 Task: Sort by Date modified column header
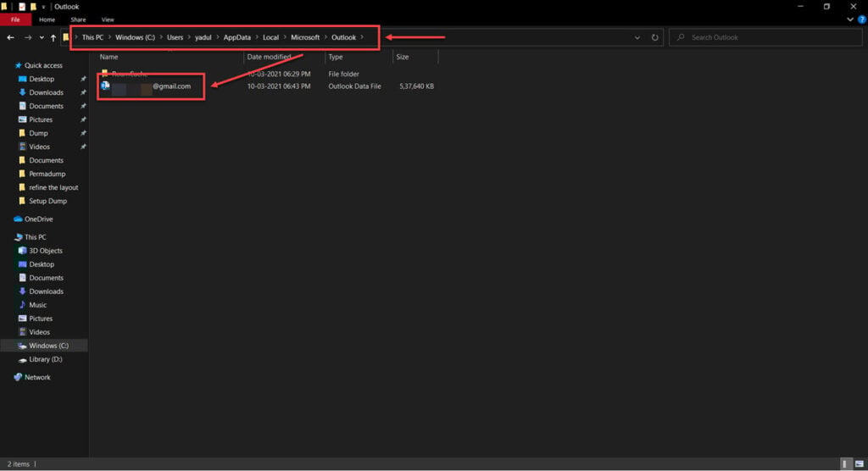(269, 57)
